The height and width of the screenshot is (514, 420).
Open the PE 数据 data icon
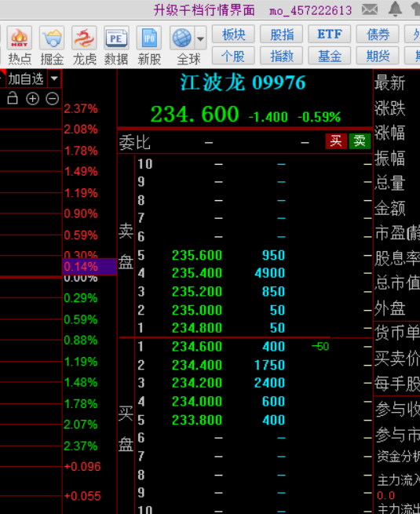116,38
